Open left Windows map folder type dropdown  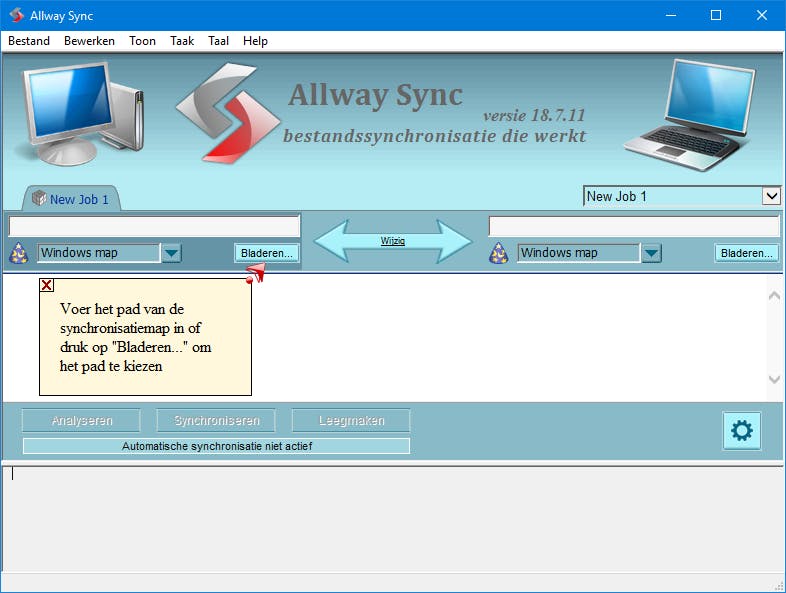point(171,253)
